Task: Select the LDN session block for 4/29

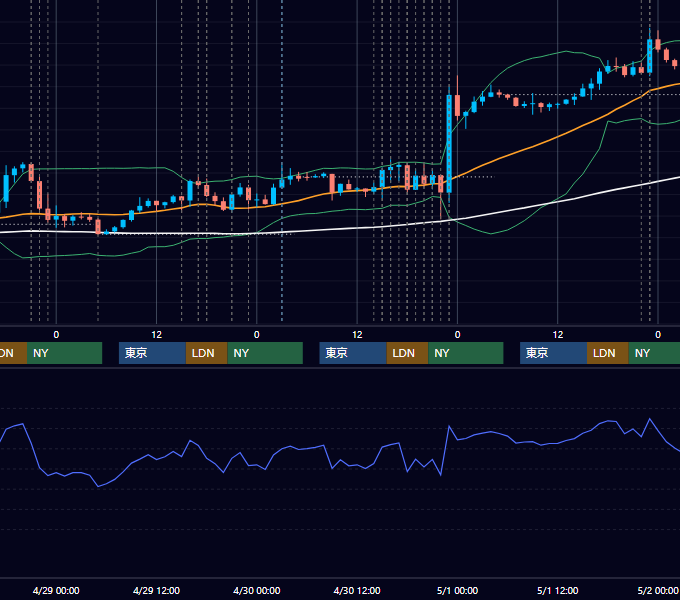Action: 206,353
